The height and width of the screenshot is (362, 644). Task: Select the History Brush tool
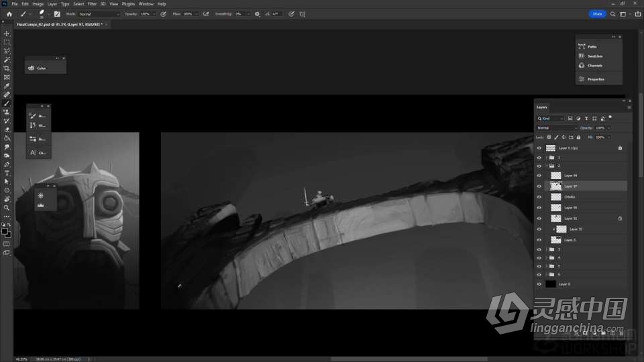[7, 121]
